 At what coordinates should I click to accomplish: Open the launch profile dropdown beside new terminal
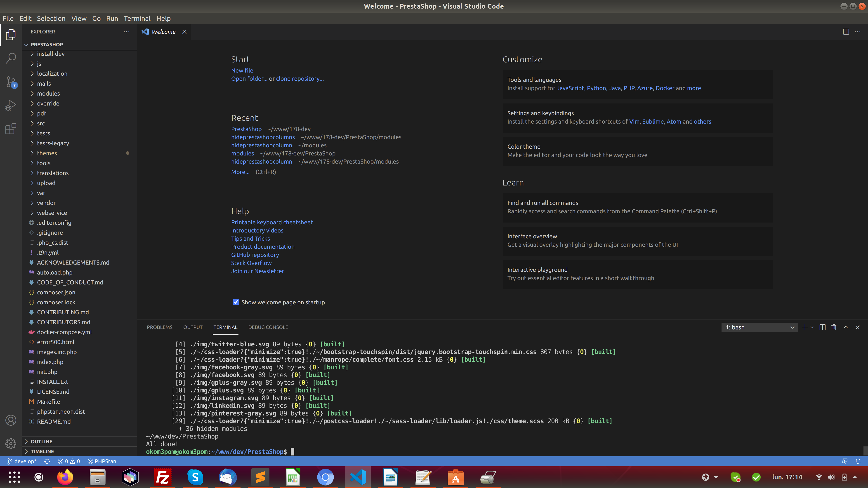click(812, 327)
